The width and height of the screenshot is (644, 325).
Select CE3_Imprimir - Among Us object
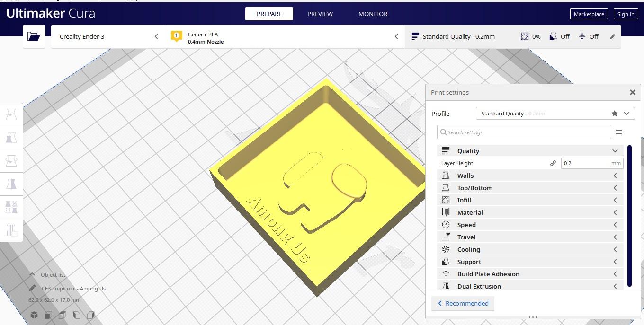(x=73, y=289)
